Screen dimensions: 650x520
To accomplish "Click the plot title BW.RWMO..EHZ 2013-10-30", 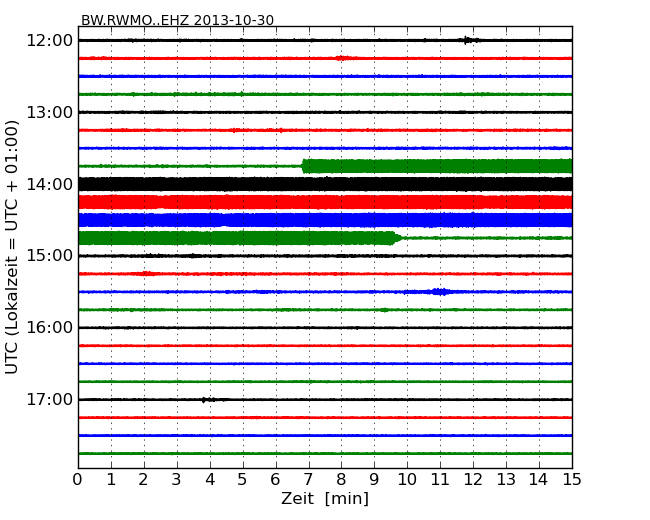I will 177,20.
